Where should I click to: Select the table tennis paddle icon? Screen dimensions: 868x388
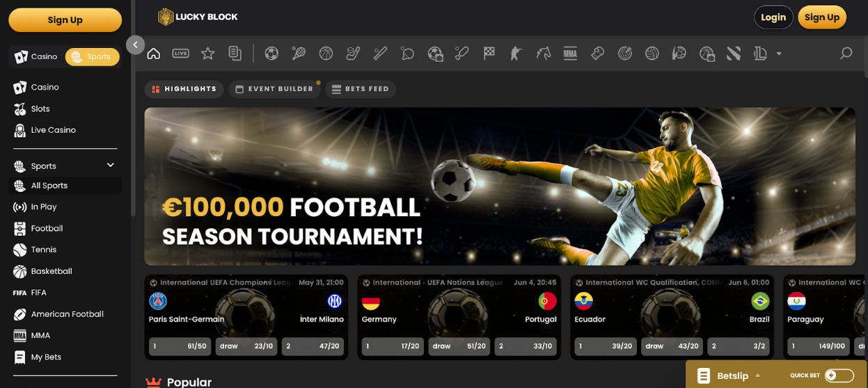click(407, 54)
